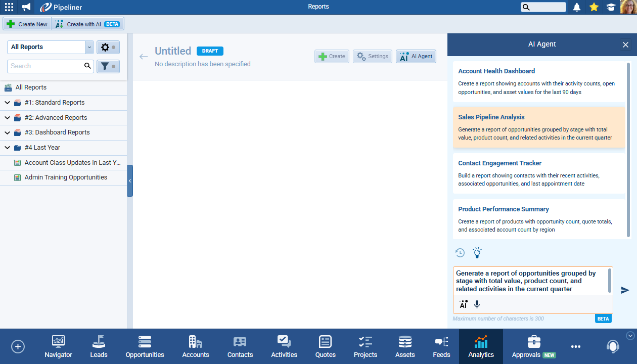Open the prompt history clock icon
The height and width of the screenshot is (364, 637).
460,253
